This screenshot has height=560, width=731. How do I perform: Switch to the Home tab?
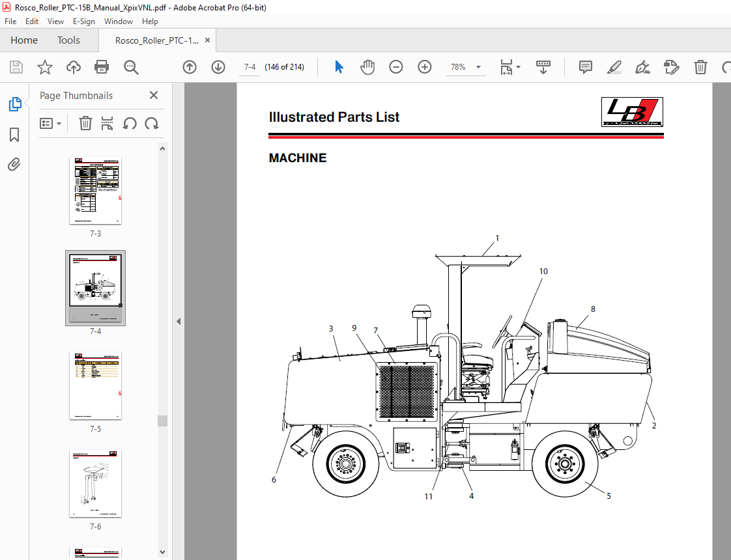pos(24,40)
